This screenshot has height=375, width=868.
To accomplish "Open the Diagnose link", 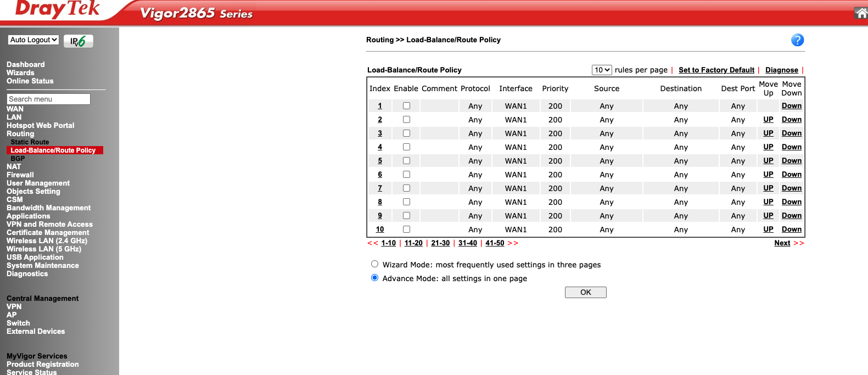I will (x=781, y=70).
